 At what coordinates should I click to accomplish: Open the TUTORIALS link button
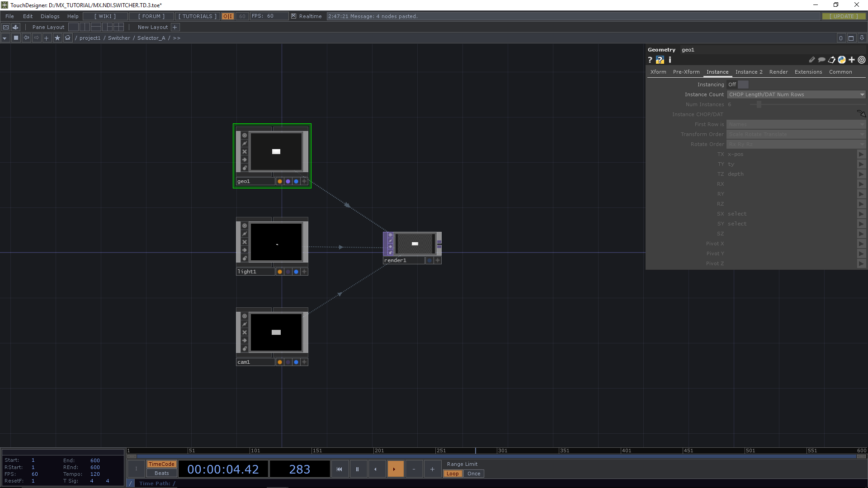[x=198, y=16]
